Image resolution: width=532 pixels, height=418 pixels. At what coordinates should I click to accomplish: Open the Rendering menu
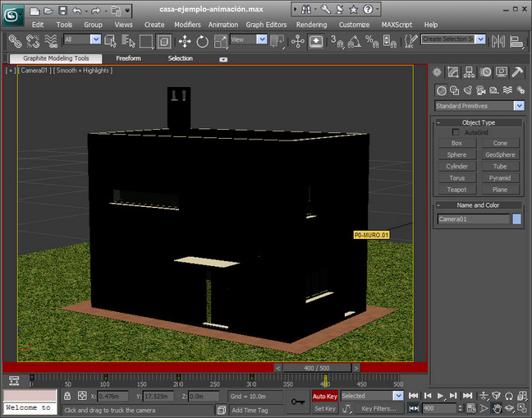point(311,25)
